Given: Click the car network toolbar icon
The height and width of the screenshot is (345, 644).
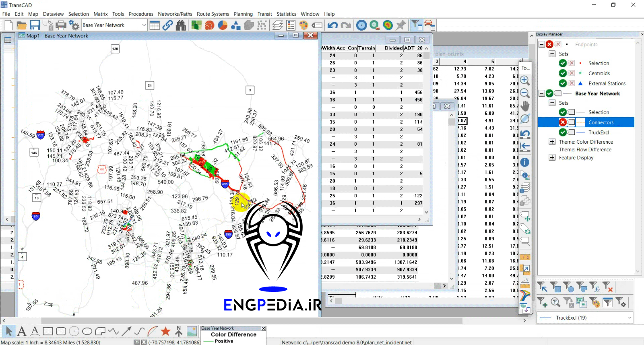Looking at the screenshot, I should pyautogui.click(x=429, y=25).
